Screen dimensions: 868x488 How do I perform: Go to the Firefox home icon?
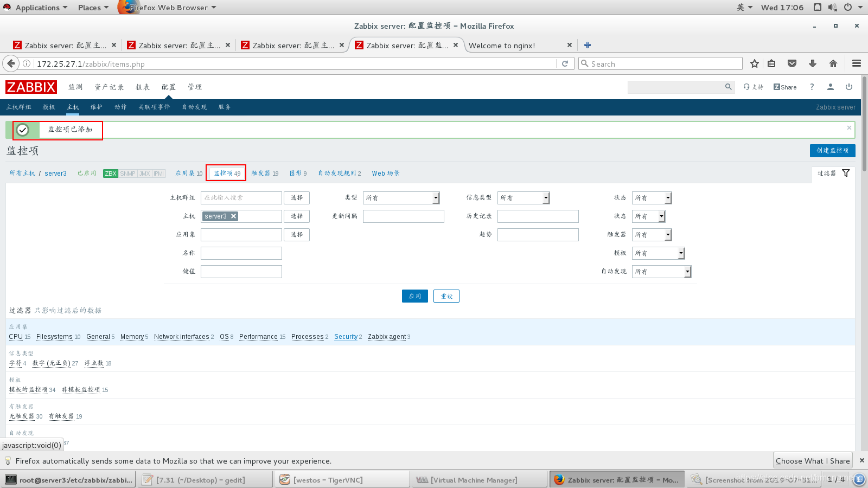[x=833, y=63]
